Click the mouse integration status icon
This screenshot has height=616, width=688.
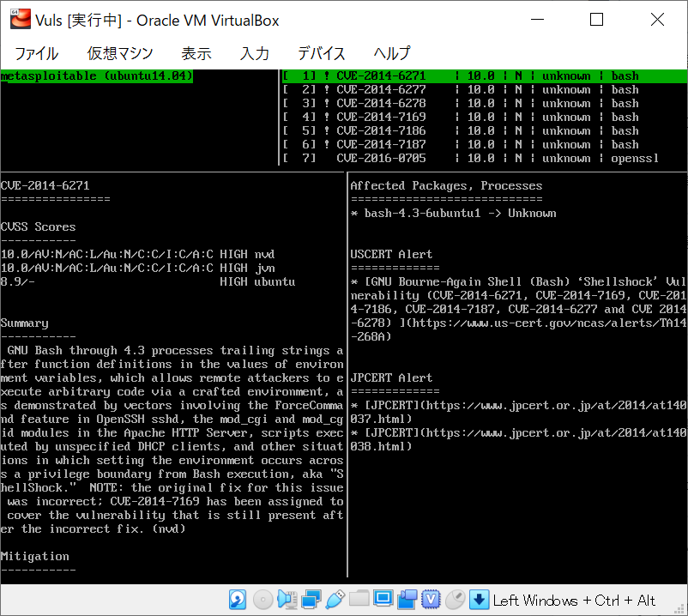455,600
